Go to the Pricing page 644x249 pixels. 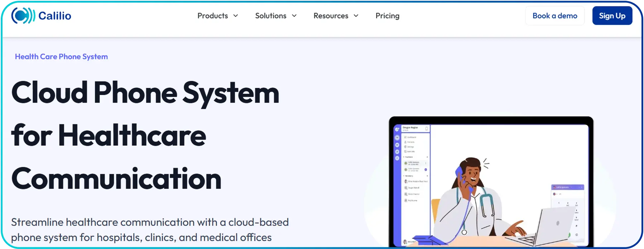387,16
